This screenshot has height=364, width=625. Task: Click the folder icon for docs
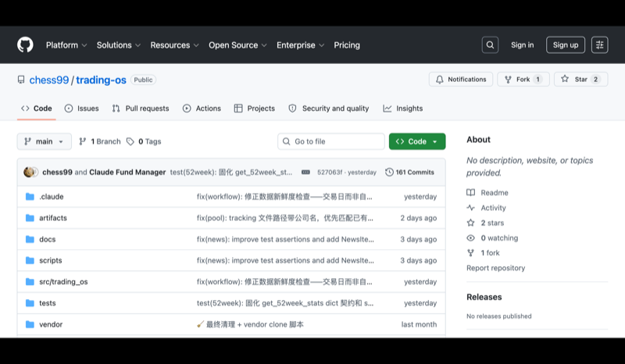[30, 239]
